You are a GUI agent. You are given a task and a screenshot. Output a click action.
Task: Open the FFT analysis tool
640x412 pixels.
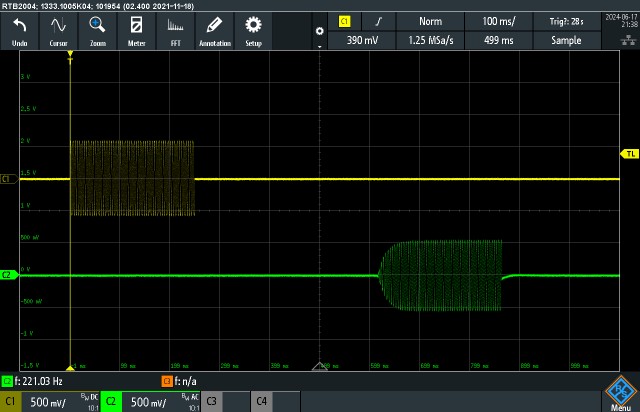176,31
